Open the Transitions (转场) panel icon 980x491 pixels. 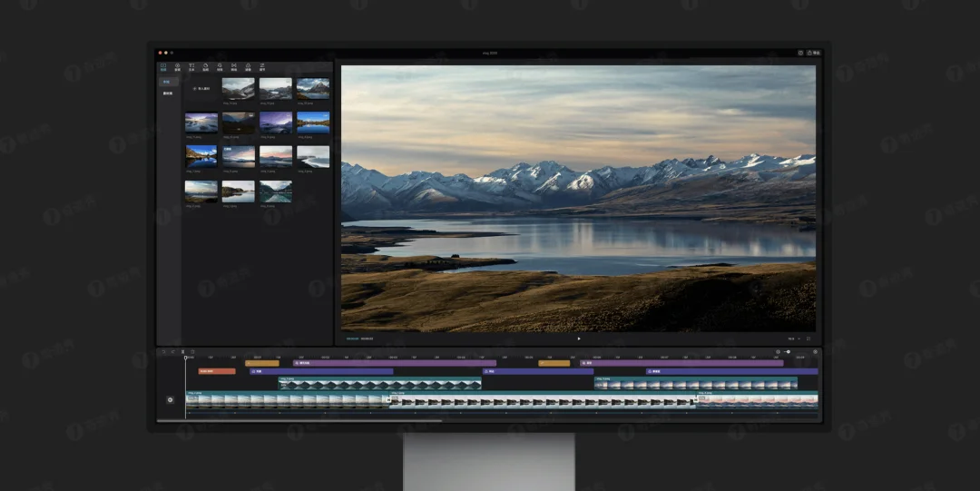click(233, 67)
